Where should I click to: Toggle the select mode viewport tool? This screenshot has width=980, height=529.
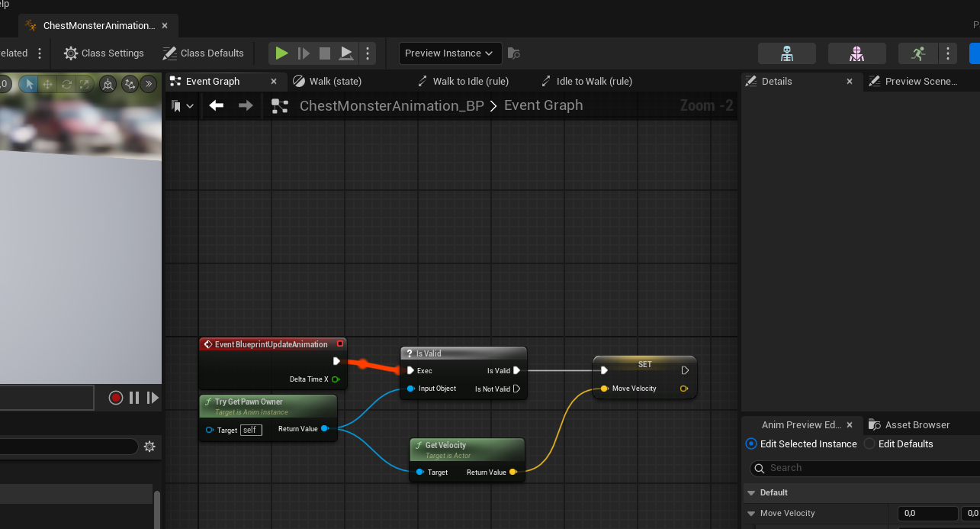[29, 84]
